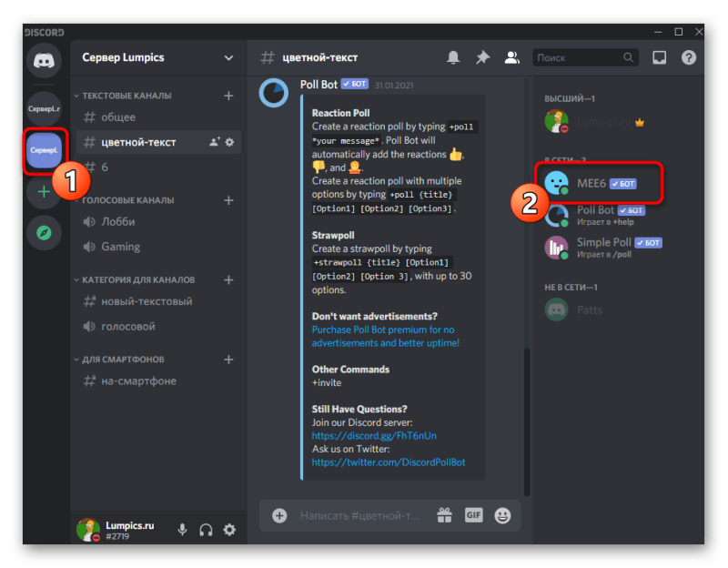Image resolution: width=728 pixels, height=568 pixels.
Task: Click Lumpics.ru user avatar in bottom panel
Action: click(88, 530)
